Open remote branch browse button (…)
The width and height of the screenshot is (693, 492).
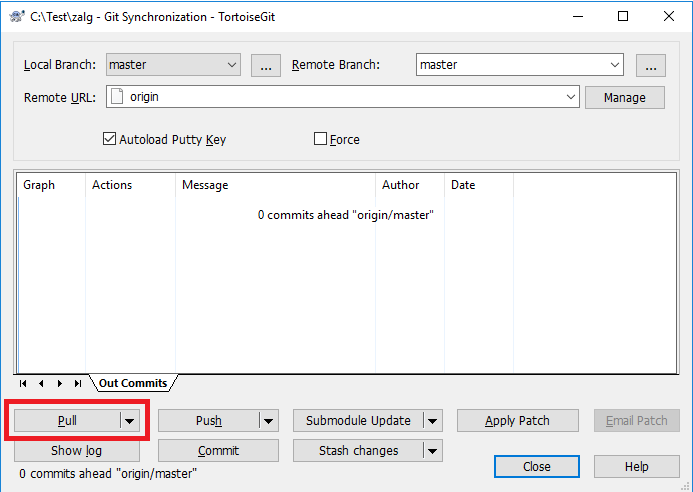651,65
